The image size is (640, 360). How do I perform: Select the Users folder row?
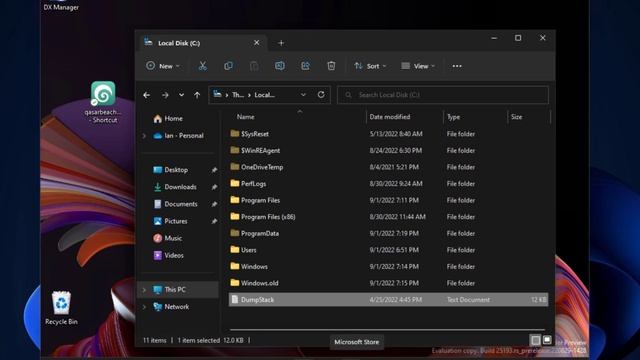click(x=388, y=250)
